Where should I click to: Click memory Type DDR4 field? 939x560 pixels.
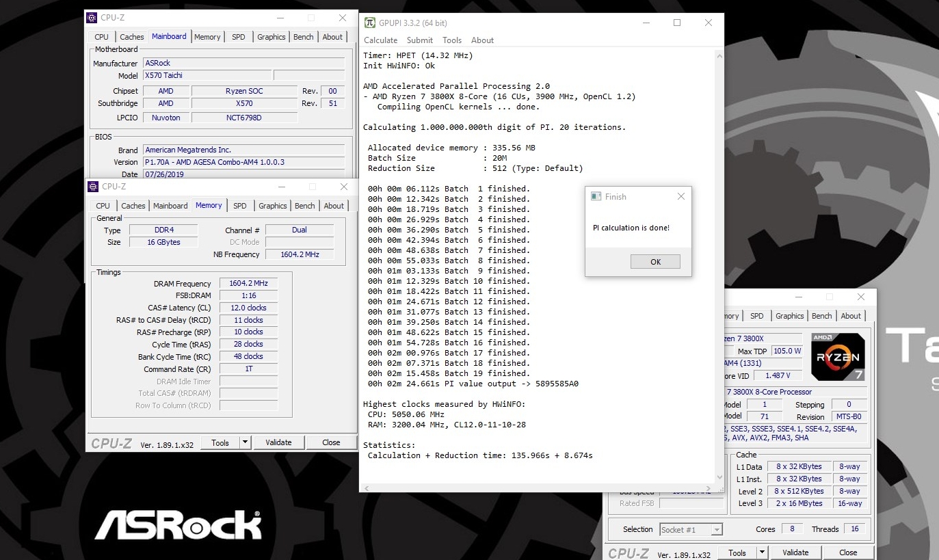163,230
